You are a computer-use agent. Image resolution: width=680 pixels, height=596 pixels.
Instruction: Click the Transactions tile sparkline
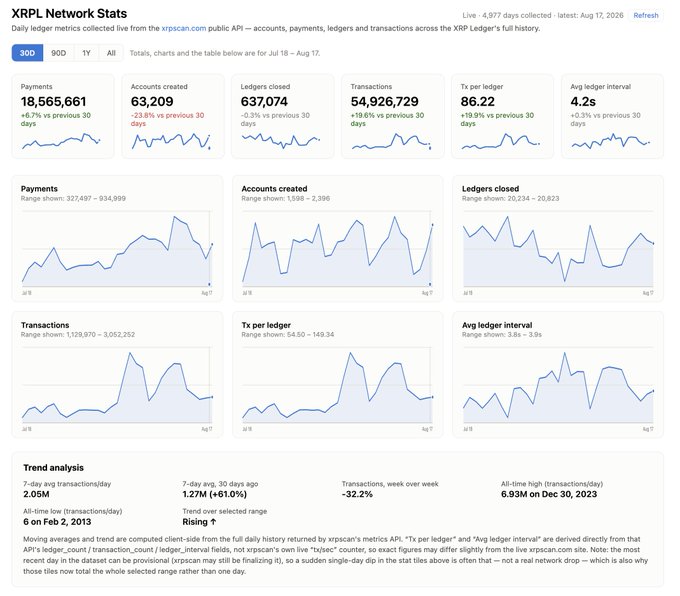pyautogui.click(x=391, y=141)
